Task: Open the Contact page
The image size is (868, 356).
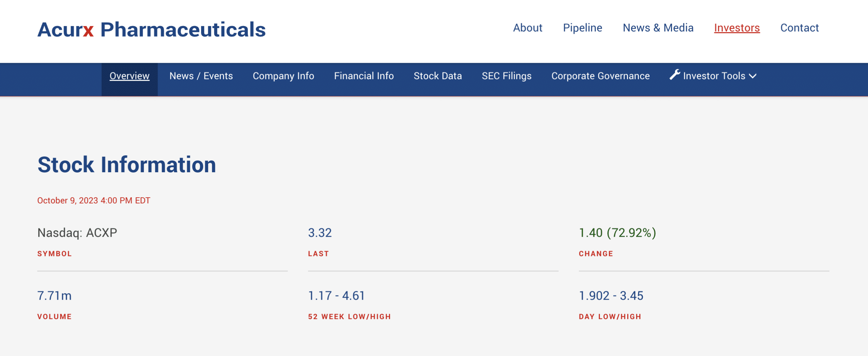Action: (x=800, y=28)
